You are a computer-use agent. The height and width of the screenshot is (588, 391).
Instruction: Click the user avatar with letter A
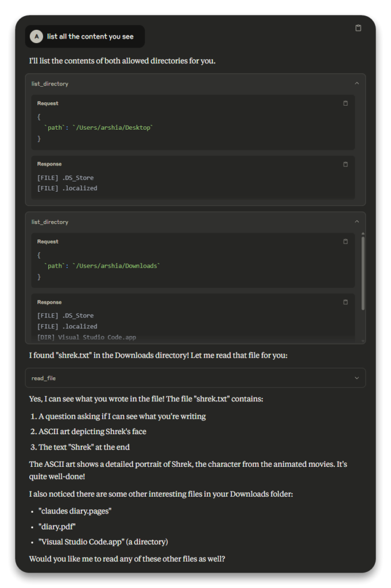pos(36,36)
